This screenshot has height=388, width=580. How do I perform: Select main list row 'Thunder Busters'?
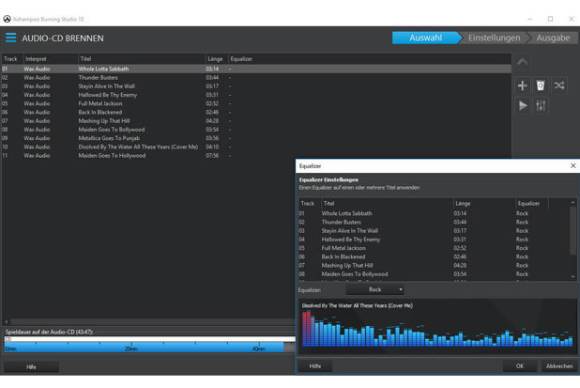pos(257,78)
